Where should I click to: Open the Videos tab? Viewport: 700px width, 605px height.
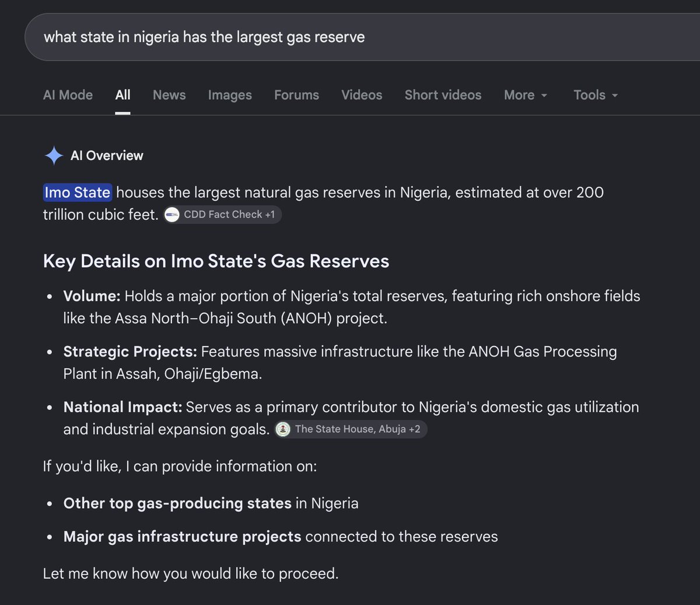tap(362, 95)
